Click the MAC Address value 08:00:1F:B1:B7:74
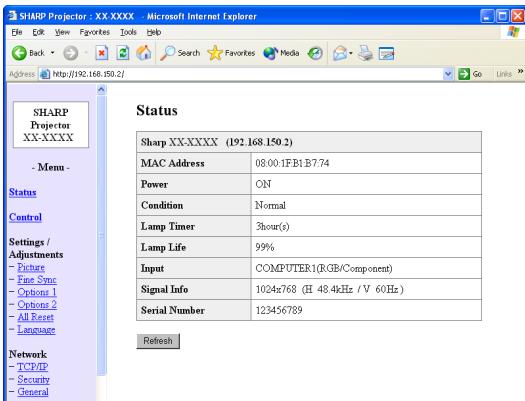This screenshot has width=525, height=401. (x=292, y=163)
